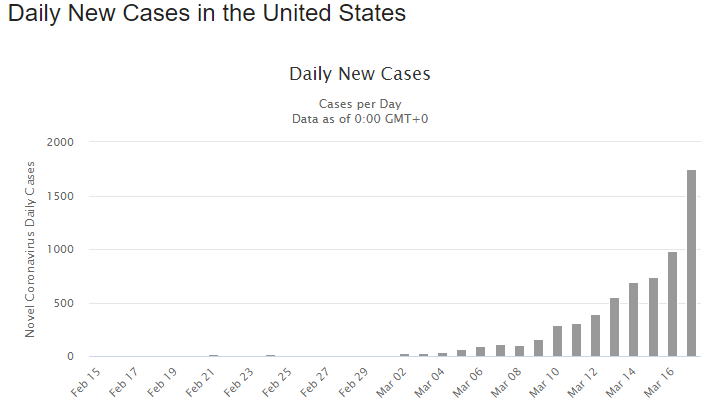
Task: Click the Mar 13 bar
Action: tap(615, 327)
